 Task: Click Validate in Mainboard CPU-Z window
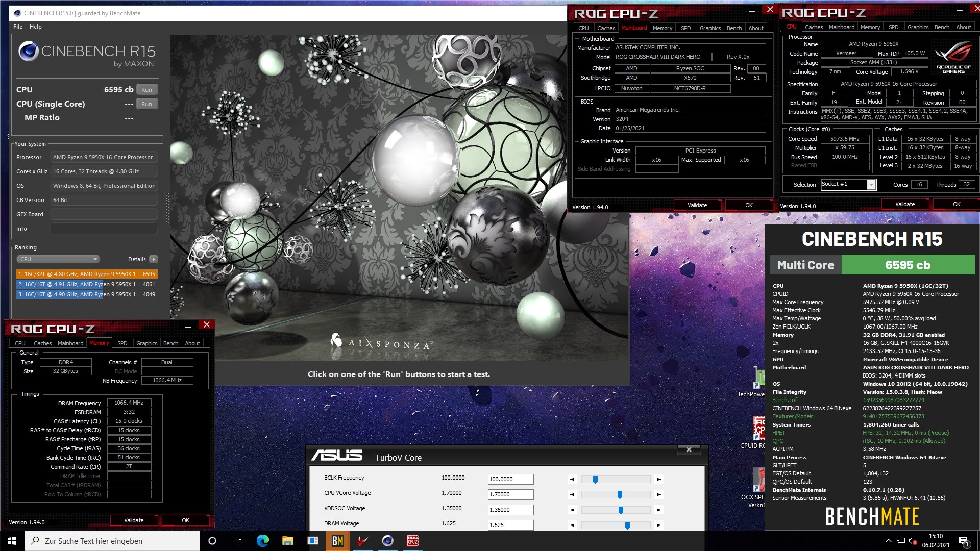pyautogui.click(x=697, y=205)
